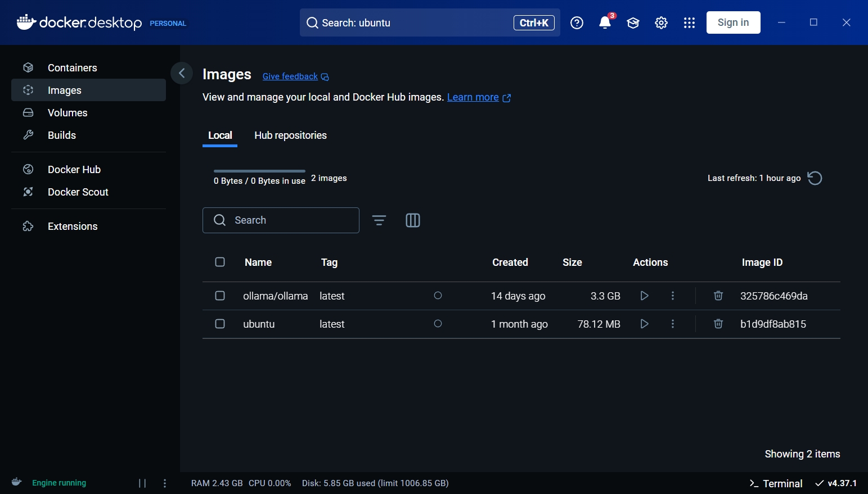Screen dimensions: 868x494
Task: Focus the images Search field
Action: tap(281, 220)
